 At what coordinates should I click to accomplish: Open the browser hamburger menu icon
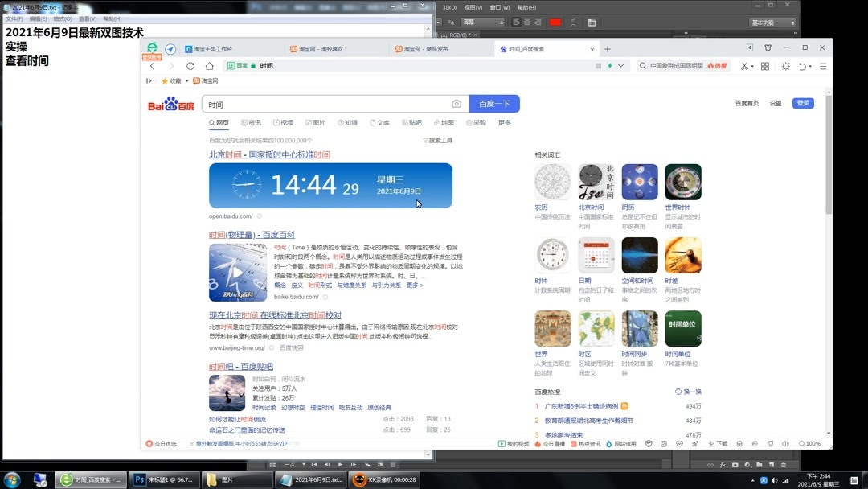(822, 67)
